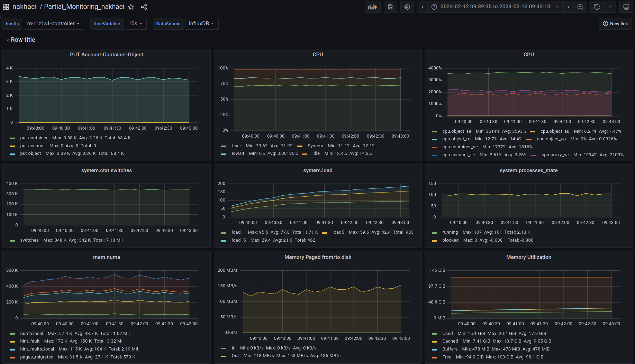The image size is (635, 364).
Task: Click the cpu.proxy_se legend color swatch
Action: point(534,155)
